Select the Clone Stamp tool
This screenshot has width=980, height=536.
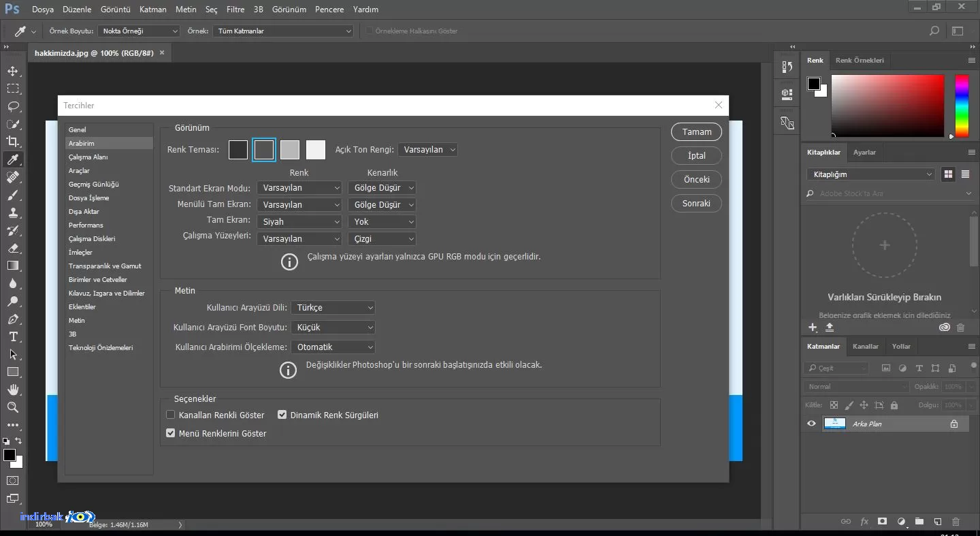[x=13, y=212]
